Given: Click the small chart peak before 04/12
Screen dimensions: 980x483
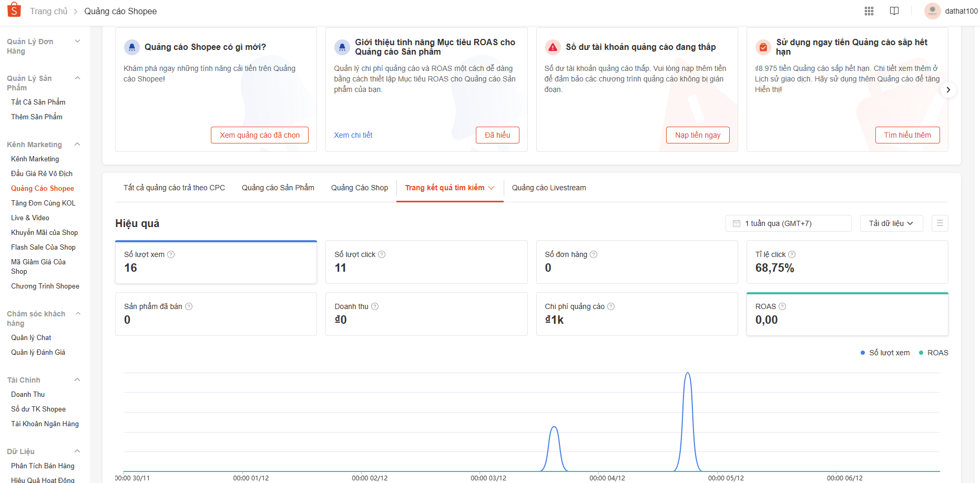Looking at the screenshot, I should click(554, 427).
